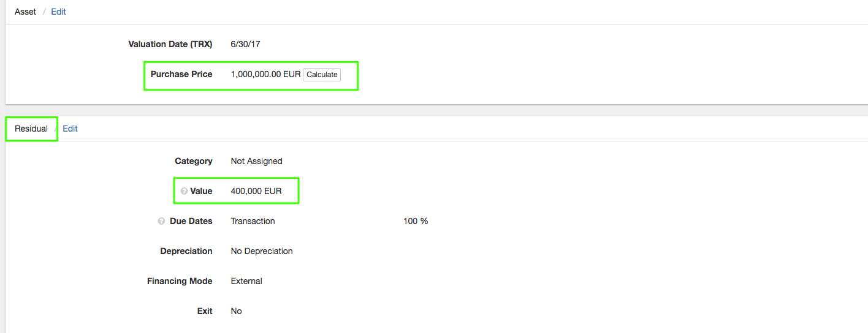Click the 100 % due date percentage
This screenshot has width=868, height=333.
pos(416,221)
